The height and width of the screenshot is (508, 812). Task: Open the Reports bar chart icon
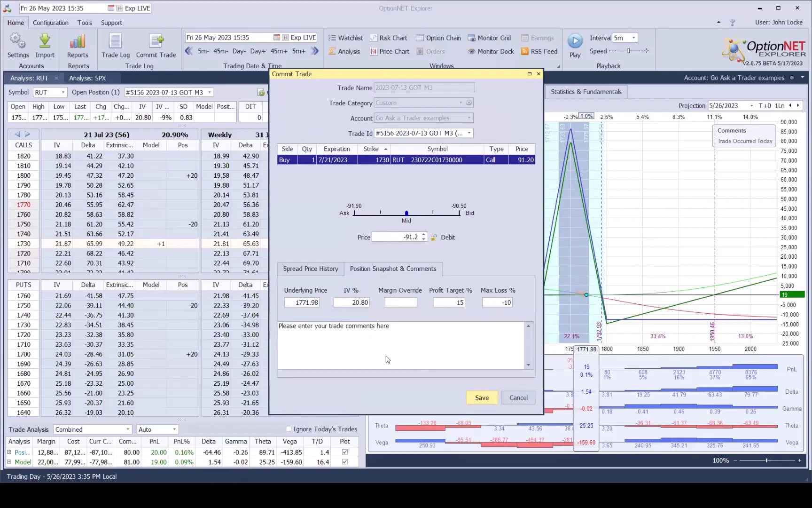(78, 45)
